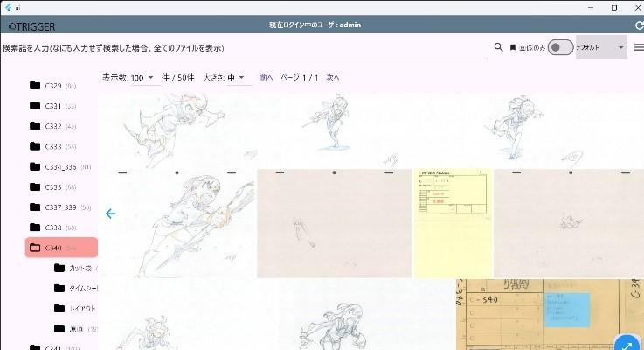Screen dimensions: 644x350
Task: Click the C329 folder icon
Action: 35,86
